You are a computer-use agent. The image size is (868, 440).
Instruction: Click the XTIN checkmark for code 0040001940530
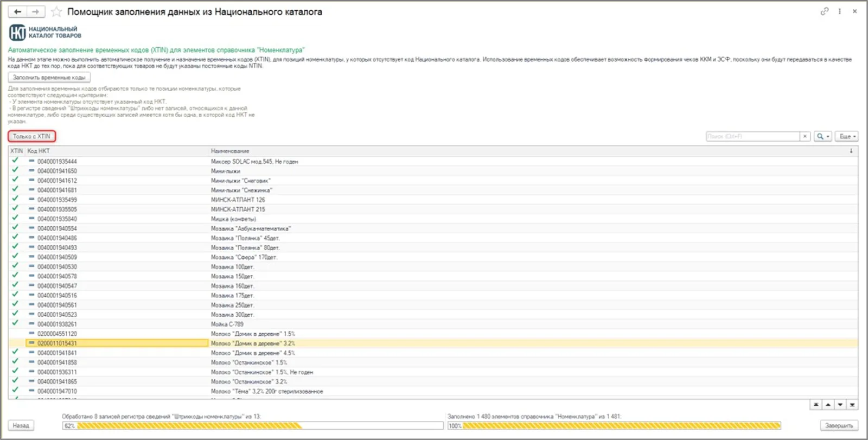click(15, 266)
